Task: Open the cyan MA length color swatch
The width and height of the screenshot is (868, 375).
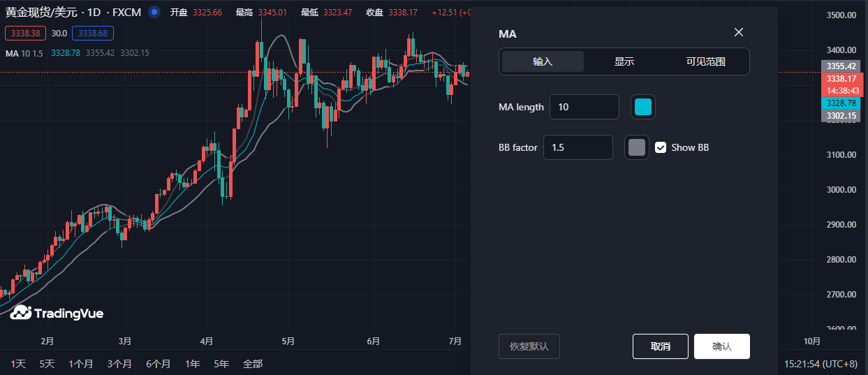Action: click(642, 107)
